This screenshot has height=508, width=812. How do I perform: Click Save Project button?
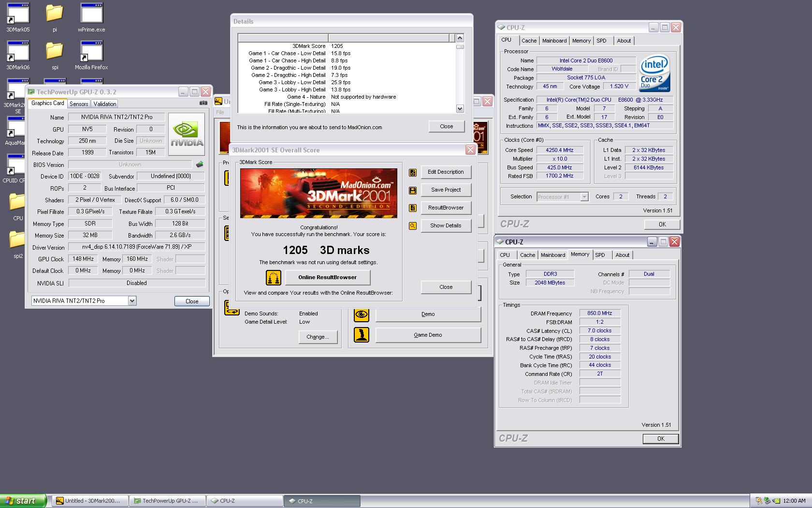click(446, 190)
